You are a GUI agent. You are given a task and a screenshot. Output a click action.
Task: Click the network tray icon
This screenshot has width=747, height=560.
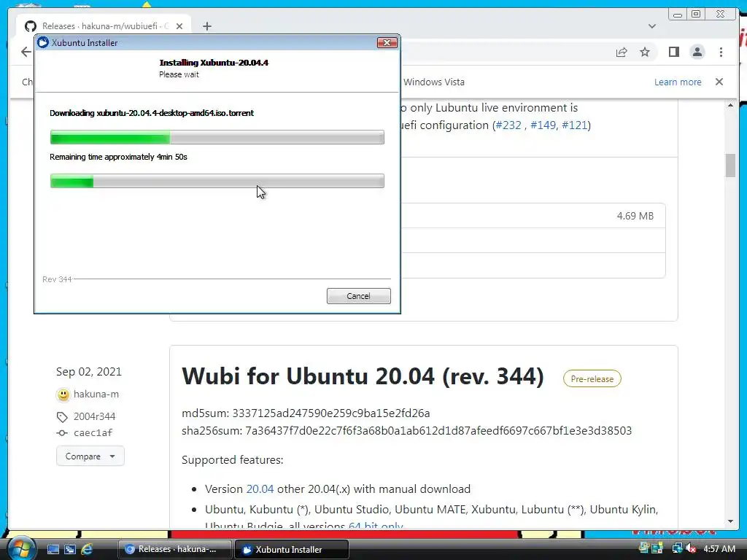click(677, 549)
